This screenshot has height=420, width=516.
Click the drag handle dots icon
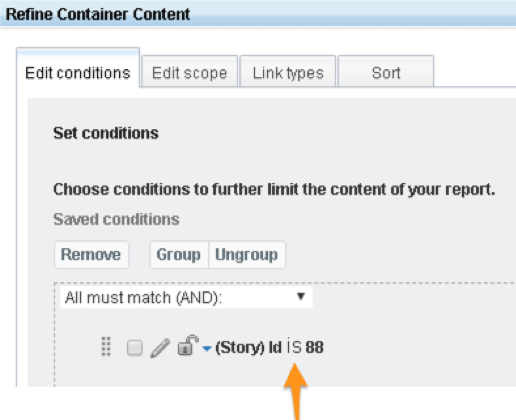click(x=106, y=346)
